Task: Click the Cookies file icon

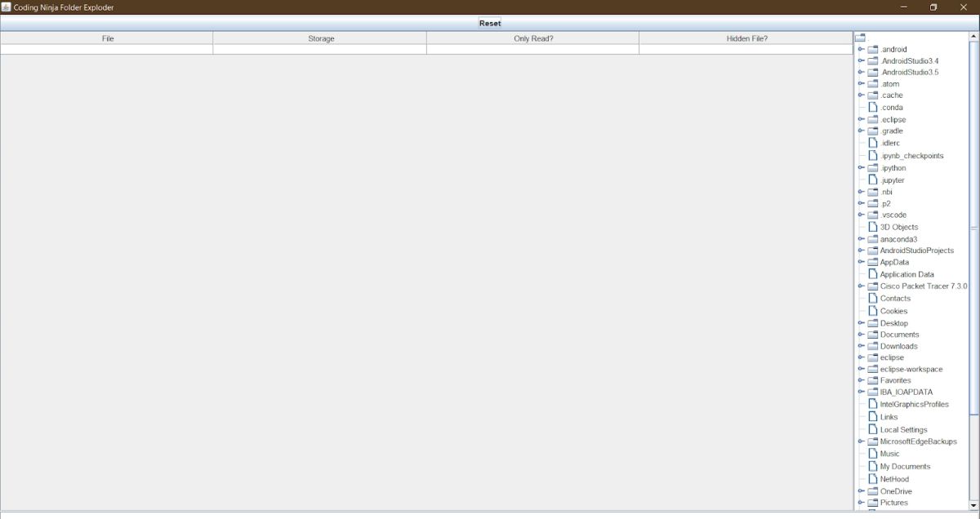Action: pyautogui.click(x=873, y=310)
